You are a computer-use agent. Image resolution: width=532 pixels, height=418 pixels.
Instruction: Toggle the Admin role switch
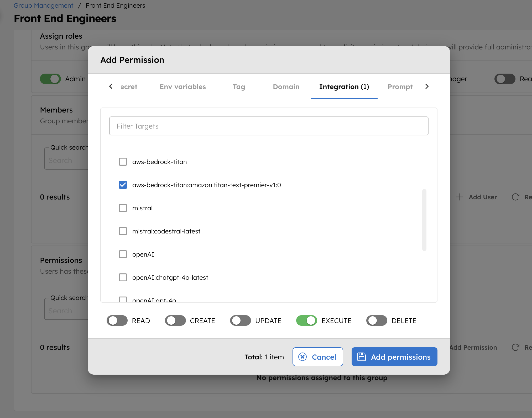tap(50, 79)
